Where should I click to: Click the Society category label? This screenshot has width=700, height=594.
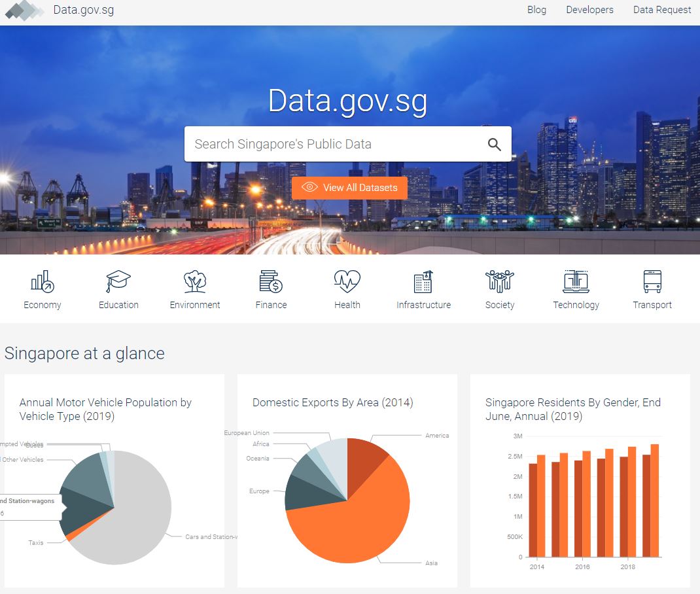[x=500, y=305]
